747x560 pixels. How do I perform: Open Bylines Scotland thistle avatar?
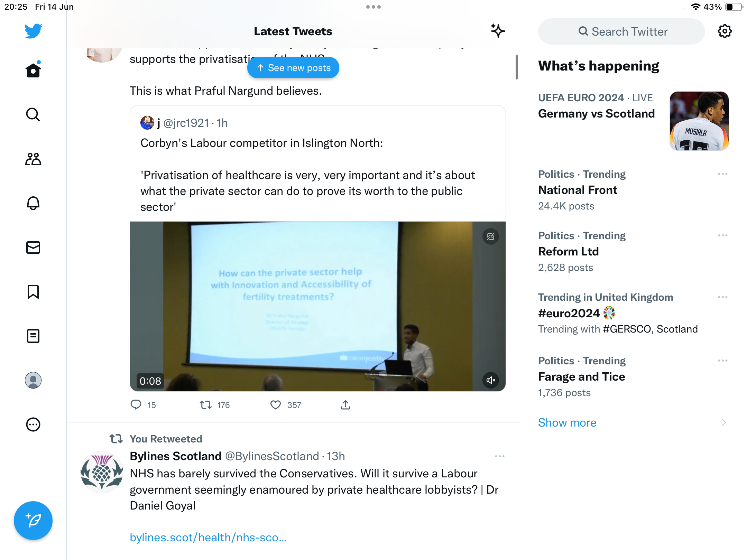pos(102,472)
